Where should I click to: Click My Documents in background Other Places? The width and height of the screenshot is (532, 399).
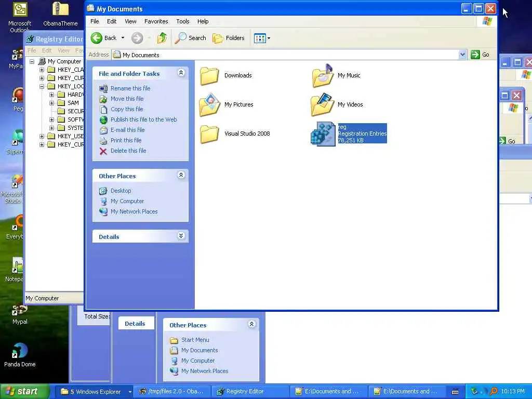pyautogui.click(x=199, y=350)
